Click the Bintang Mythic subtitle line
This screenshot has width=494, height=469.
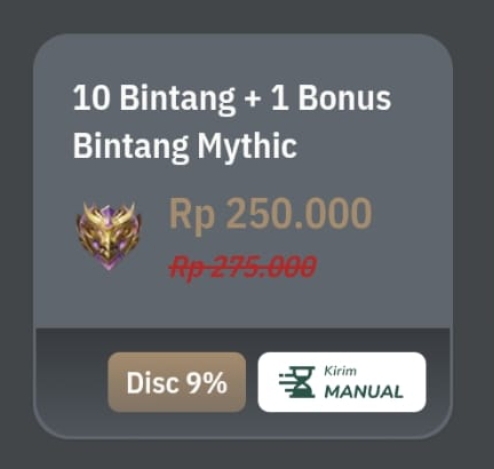coord(185,147)
